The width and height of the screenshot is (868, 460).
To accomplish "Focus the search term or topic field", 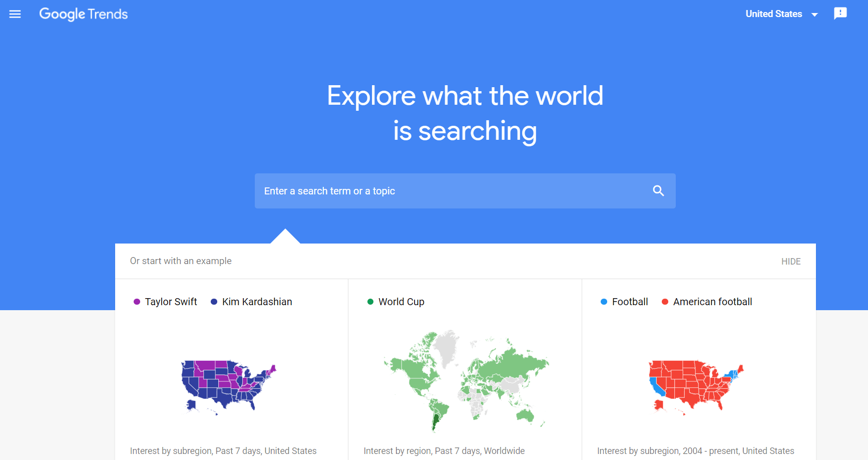I will (x=465, y=191).
